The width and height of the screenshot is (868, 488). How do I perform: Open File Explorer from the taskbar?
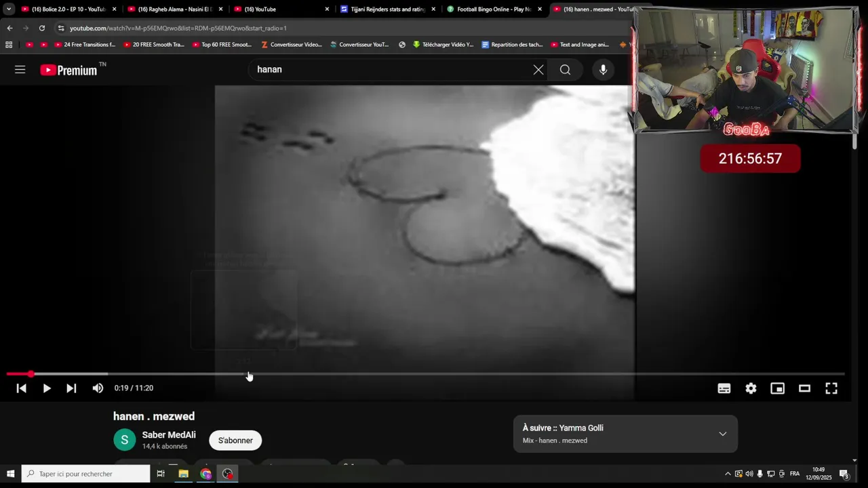coord(183,474)
